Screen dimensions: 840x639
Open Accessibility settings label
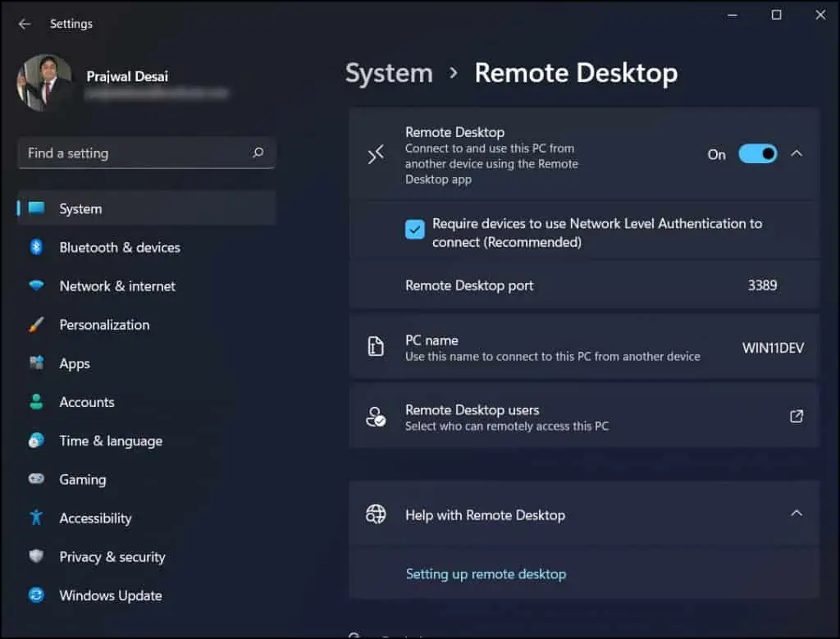click(x=95, y=518)
